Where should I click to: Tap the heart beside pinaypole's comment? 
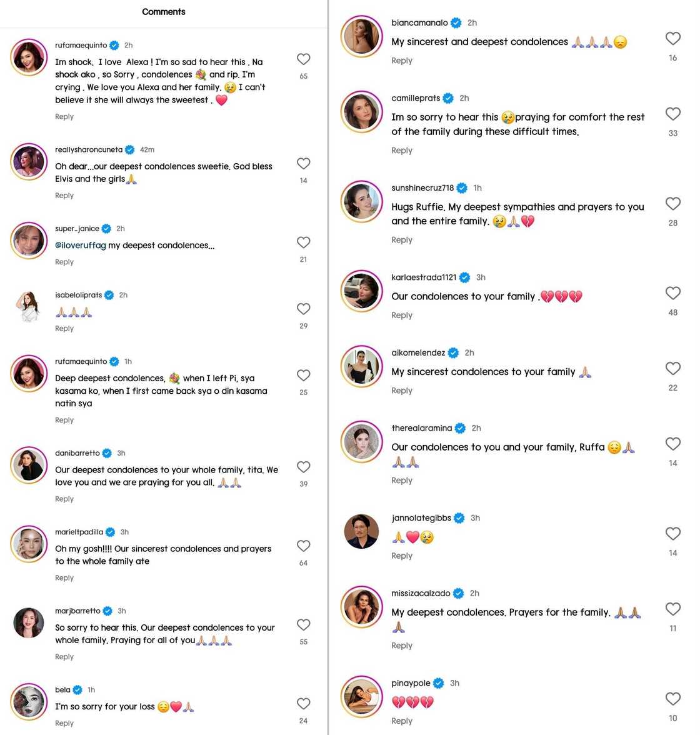tap(672, 699)
